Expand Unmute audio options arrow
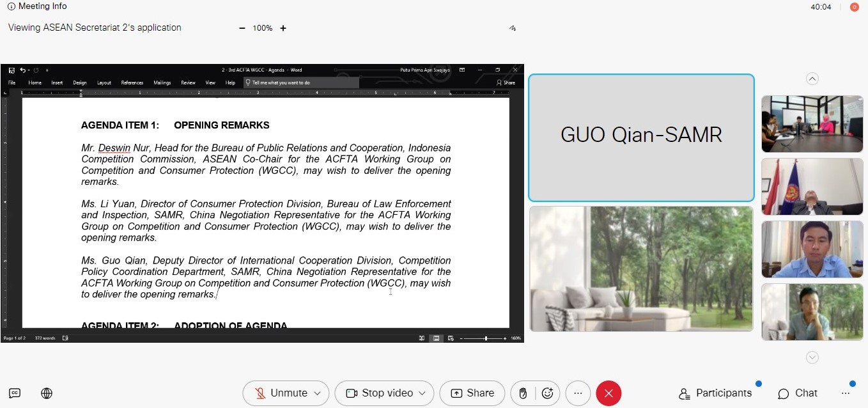868x408 pixels. coord(317,393)
